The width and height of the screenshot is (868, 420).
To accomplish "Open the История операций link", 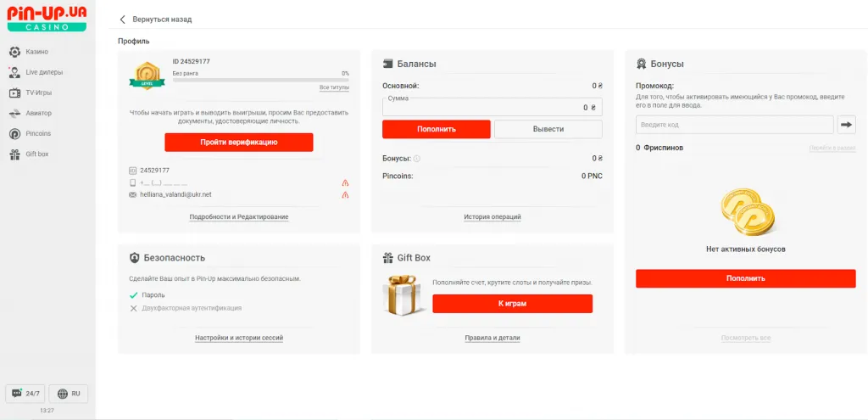I will pos(492,216).
